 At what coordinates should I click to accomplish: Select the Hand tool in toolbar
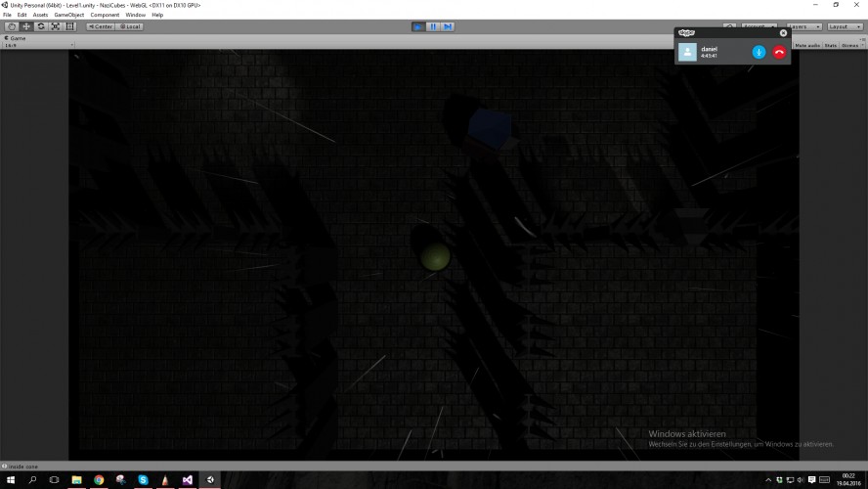tap(11, 26)
